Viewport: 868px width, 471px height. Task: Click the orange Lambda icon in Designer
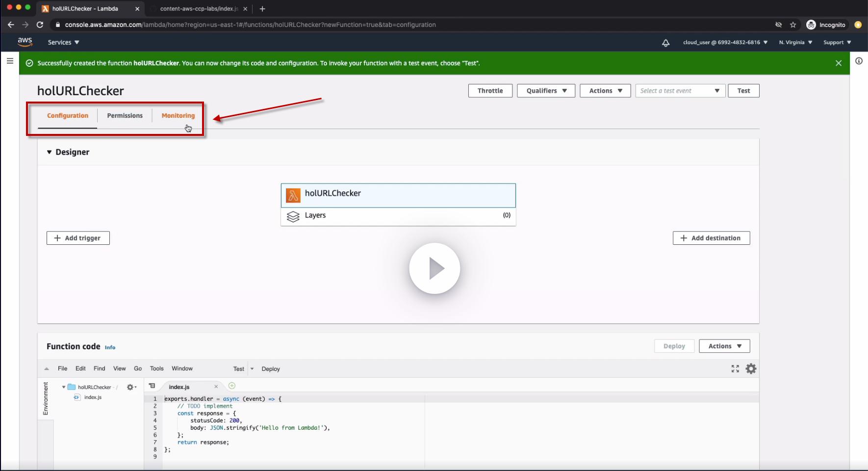point(293,195)
